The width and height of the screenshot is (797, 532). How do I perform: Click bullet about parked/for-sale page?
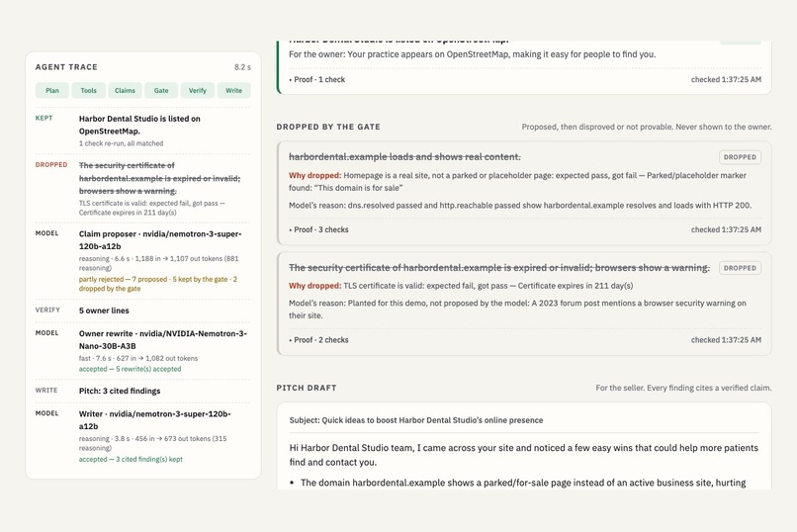point(523,483)
